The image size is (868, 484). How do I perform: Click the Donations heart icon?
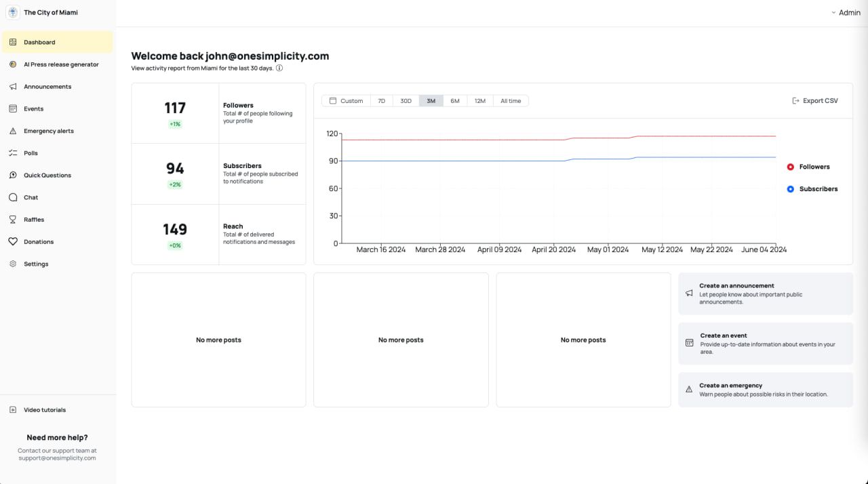tap(13, 241)
